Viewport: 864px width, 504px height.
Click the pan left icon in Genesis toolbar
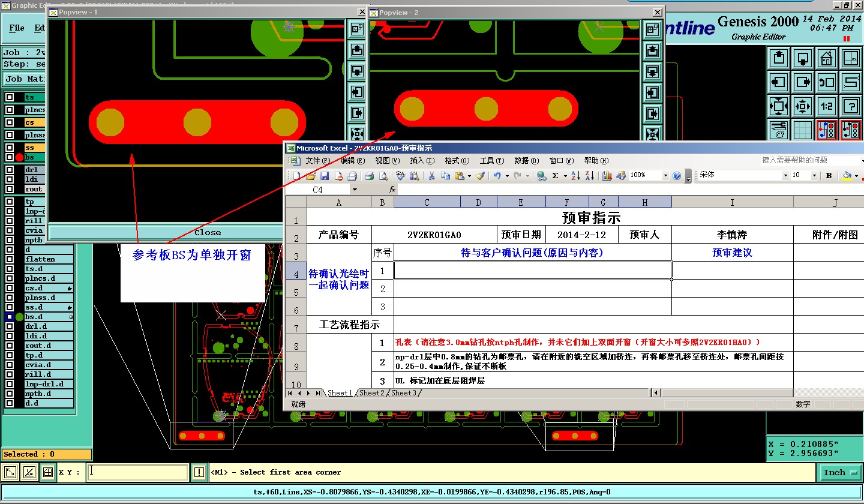pos(779,82)
